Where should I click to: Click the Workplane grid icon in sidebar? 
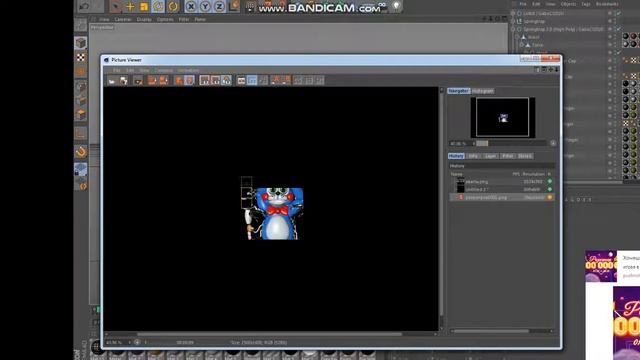tap(80, 169)
